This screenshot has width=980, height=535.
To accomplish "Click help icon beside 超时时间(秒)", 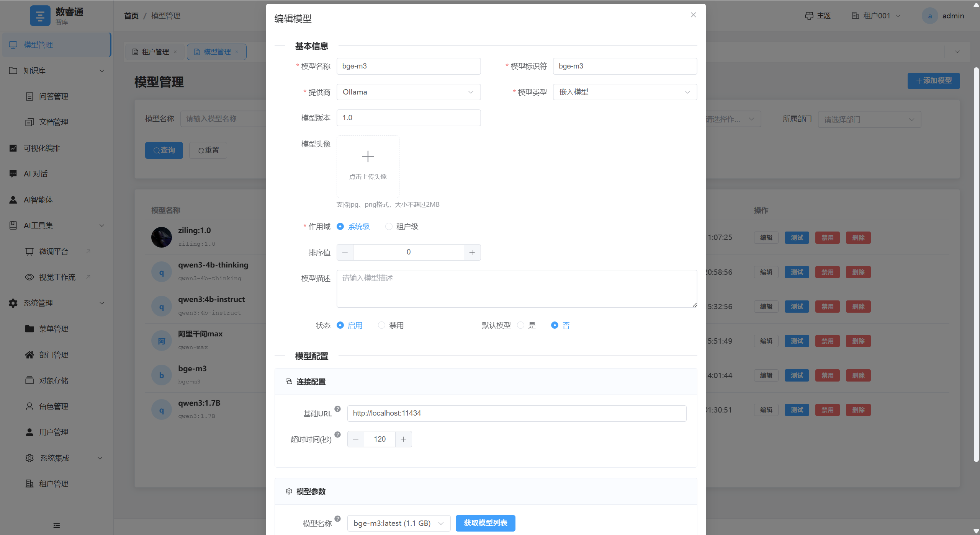I will pyautogui.click(x=337, y=434).
